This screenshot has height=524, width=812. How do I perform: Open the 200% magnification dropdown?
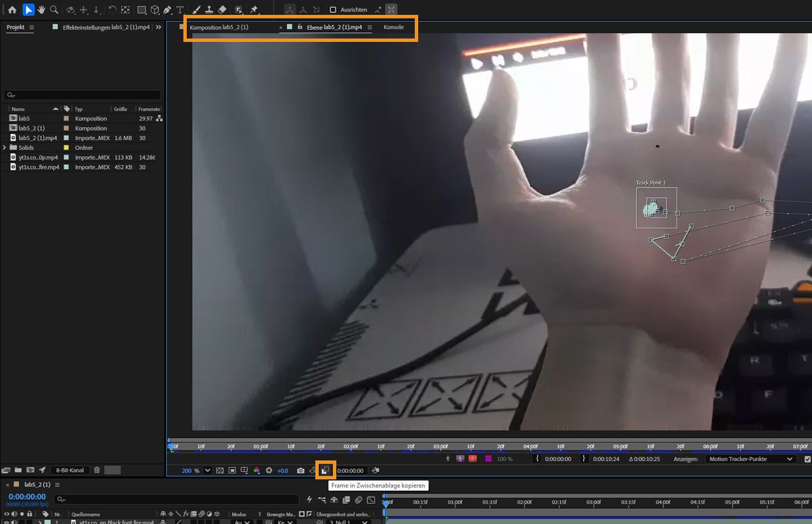[208, 470]
